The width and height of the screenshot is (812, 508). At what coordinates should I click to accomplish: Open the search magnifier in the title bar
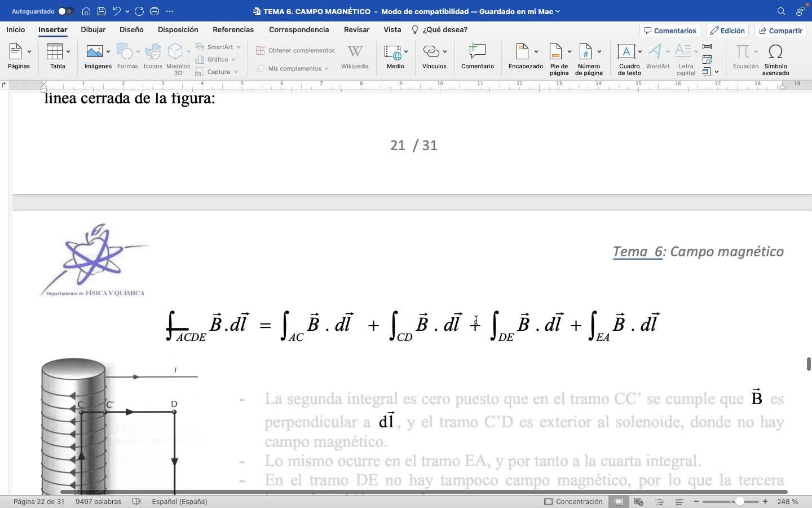point(781,11)
